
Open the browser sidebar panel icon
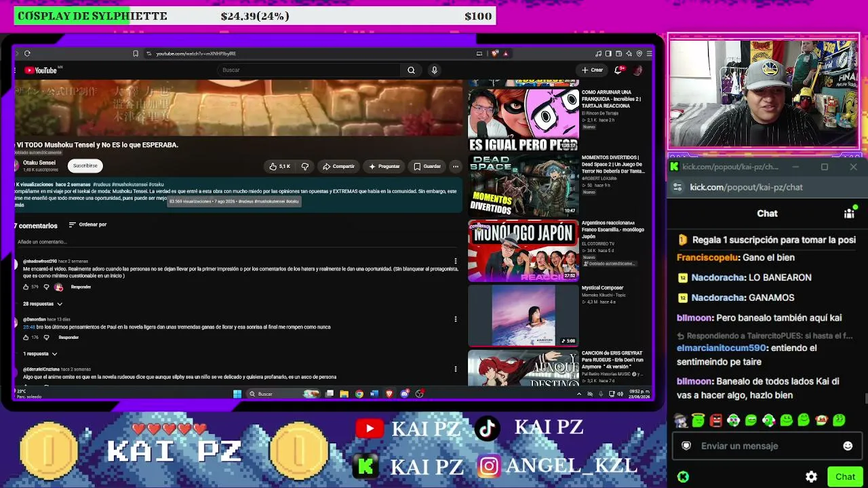point(608,54)
